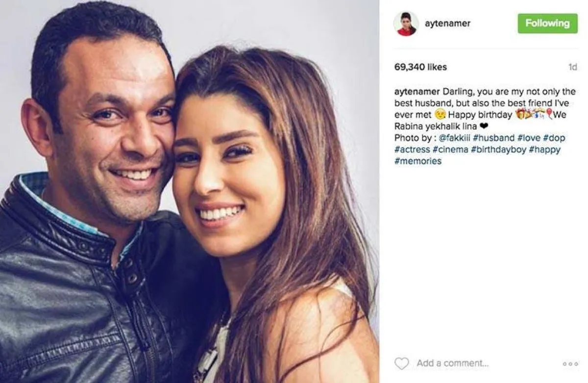Open the three-dot more options menu
Image resolution: width=588 pixels, height=383 pixels.
[570, 364]
